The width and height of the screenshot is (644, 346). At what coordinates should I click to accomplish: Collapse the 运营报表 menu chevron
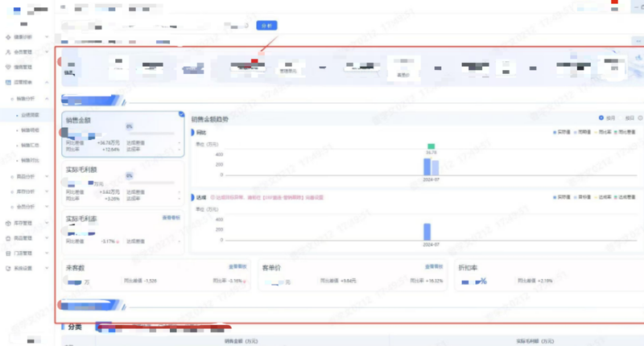coord(47,83)
